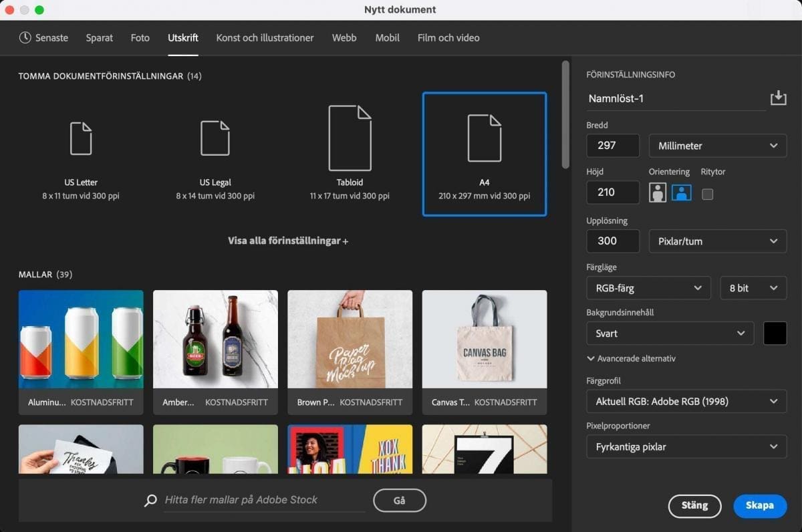Viewport: 802px width, 532px height.
Task: Click the '210 x 297 mm vid 300 ppi' text
Action: coord(485,196)
